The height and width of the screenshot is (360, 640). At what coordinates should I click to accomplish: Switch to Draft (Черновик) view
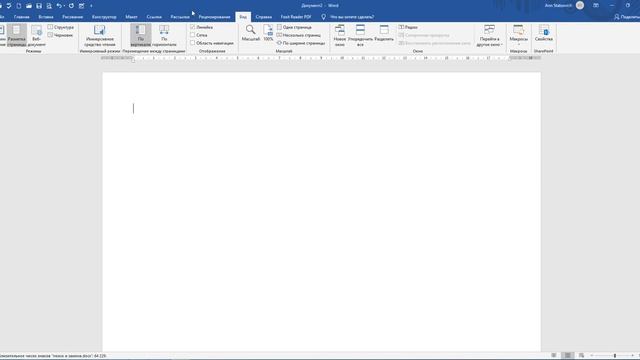(60, 35)
